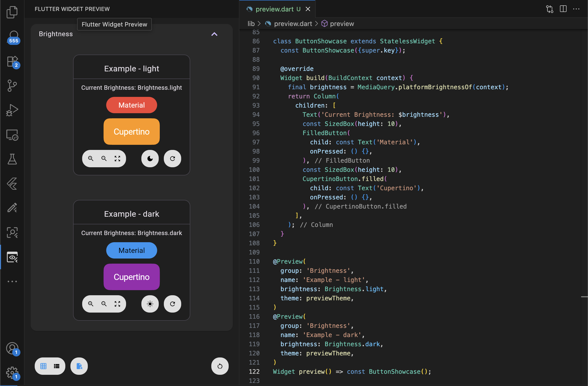Click the Material button in the light preview

point(131,105)
